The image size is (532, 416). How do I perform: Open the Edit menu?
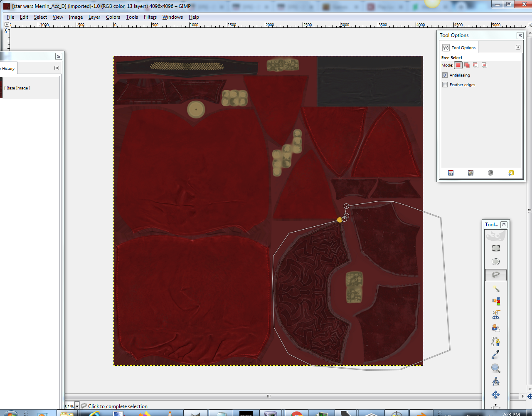[x=24, y=17]
